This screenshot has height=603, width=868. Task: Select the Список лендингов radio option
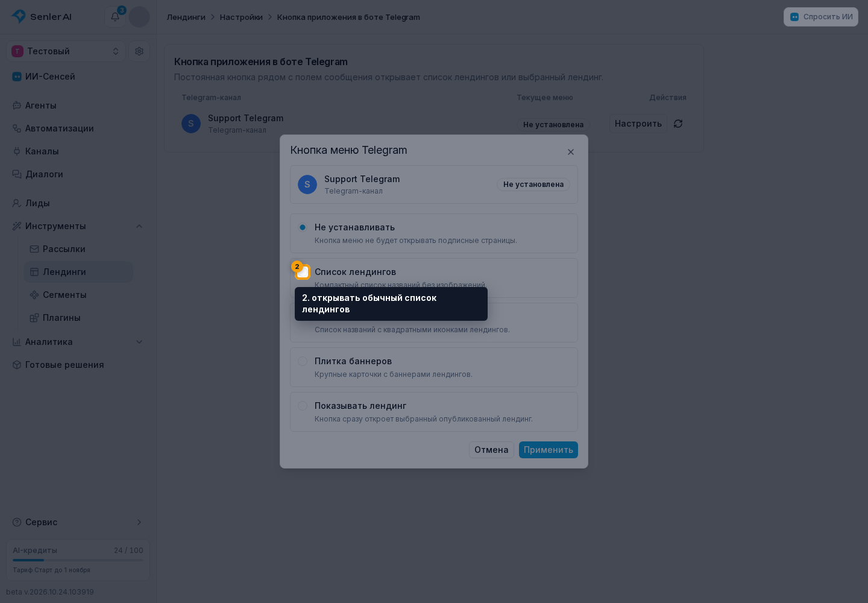coord(303,272)
